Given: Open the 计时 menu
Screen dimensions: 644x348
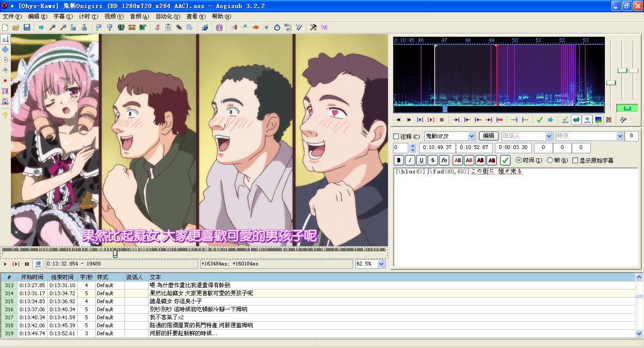Looking at the screenshot, I should click(89, 16).
